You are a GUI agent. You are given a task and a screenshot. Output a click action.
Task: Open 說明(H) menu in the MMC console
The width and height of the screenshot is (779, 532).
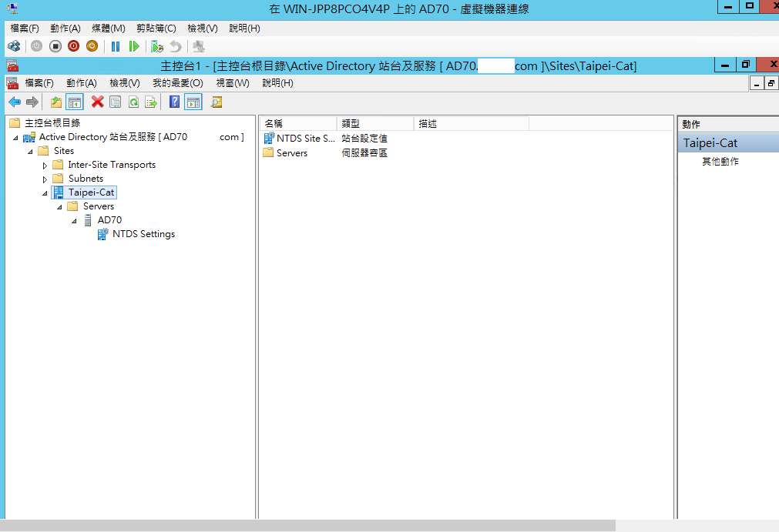[x=277, y=83]
